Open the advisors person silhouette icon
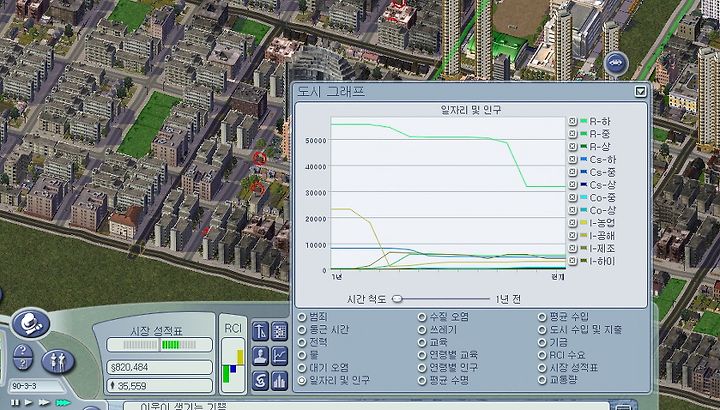The image size is (720, 410). pyautogui.click(x=260, y=356)
